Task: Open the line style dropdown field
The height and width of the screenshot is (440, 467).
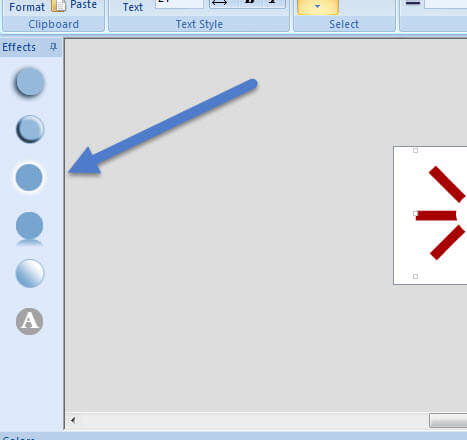Action: click(x=446, y=3)
